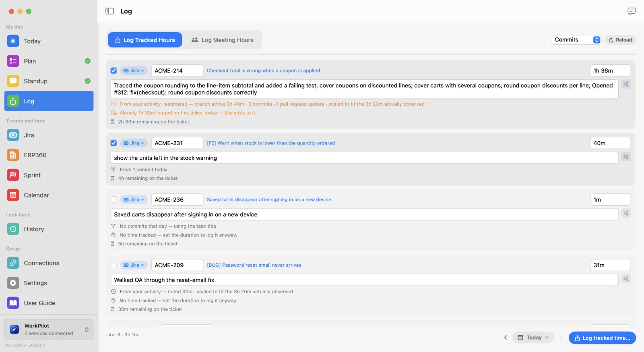
Task: Open the Today sun icon in sidebar
Action: coord(13,41)
